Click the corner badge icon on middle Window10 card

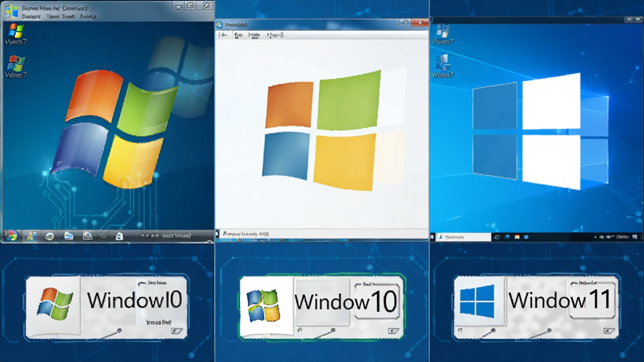tap(393, 331)
